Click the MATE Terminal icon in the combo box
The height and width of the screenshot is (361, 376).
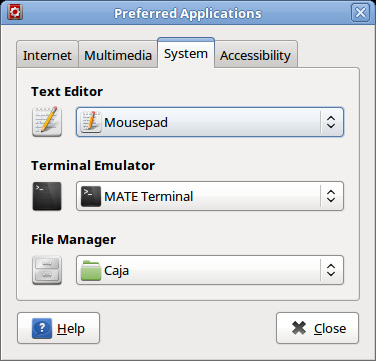[91, 196]
